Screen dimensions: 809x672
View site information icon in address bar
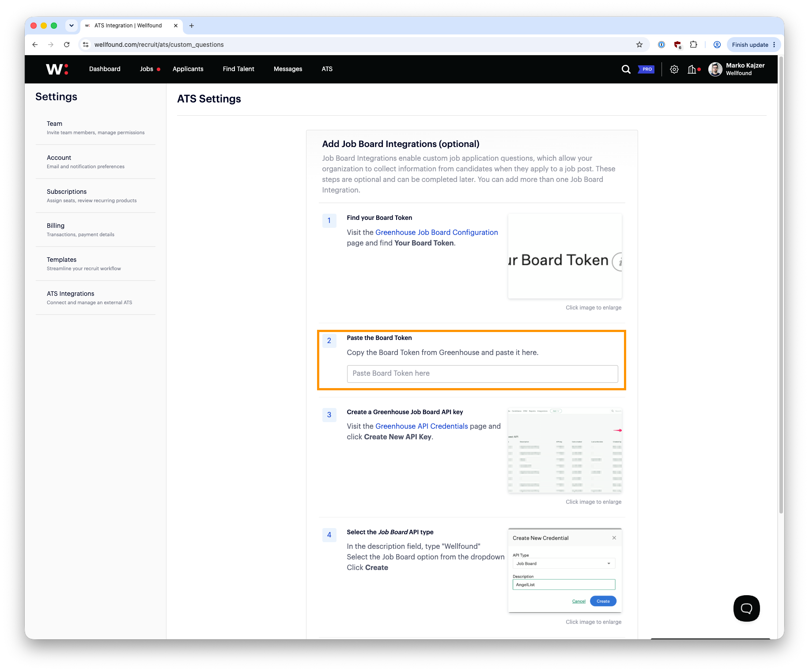pos(86,45)
